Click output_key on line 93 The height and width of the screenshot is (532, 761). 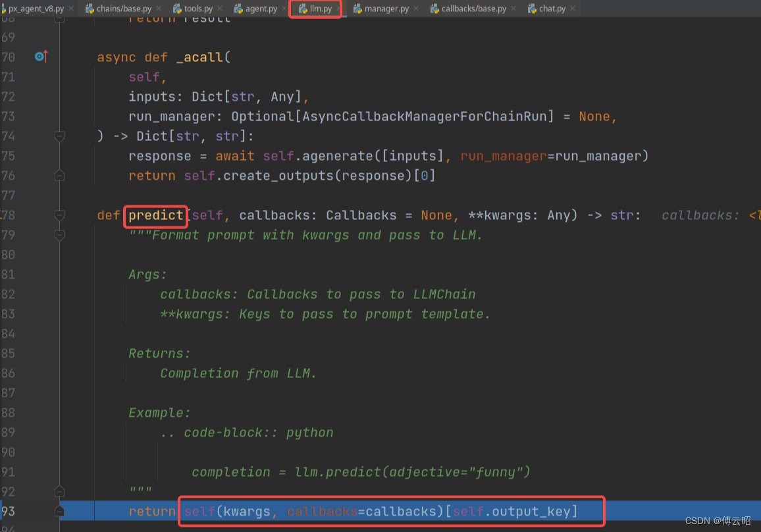click(x=531, y=511)
